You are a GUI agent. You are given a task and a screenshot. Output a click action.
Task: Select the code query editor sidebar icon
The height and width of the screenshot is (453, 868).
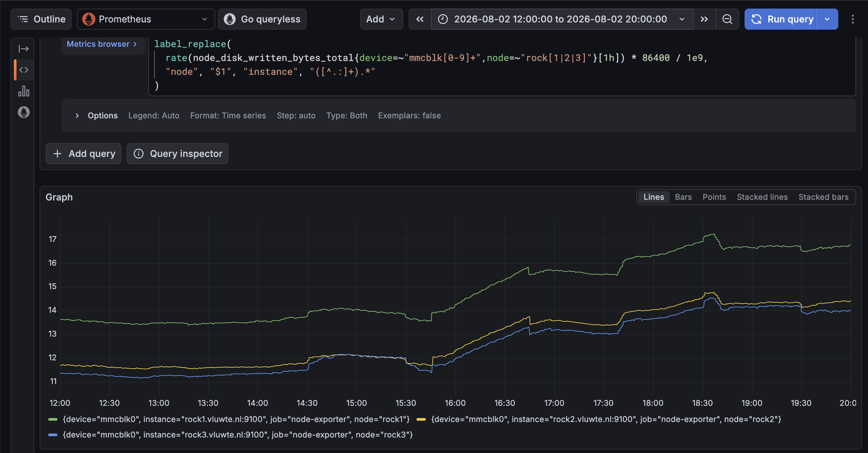point(23,70)
